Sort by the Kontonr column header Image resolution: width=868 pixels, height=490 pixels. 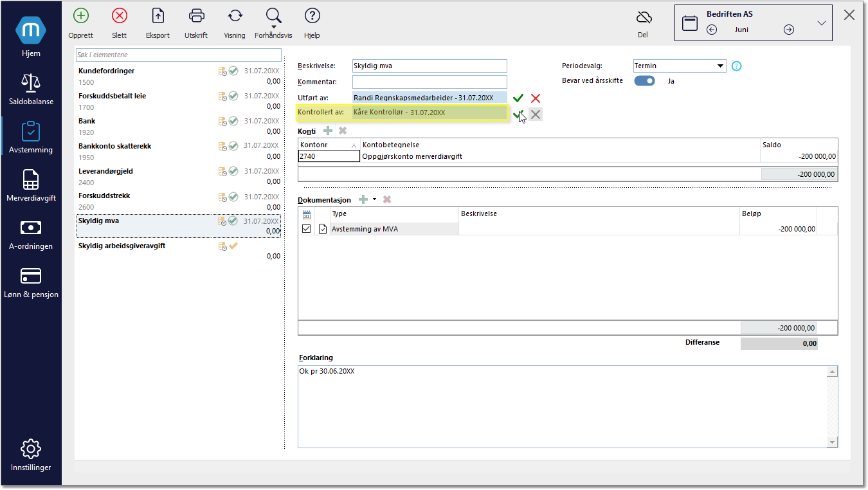tap(329, 145)
